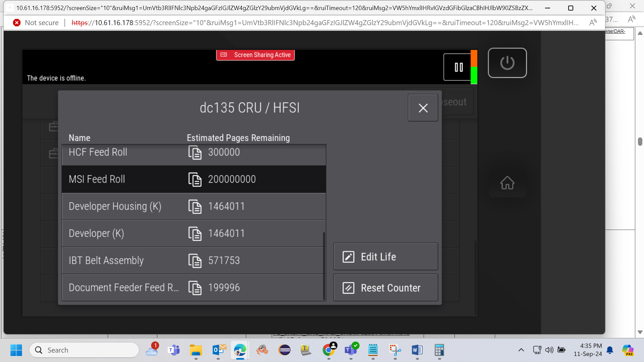644x362 pixels.
Task: Pause the screen sharing session
Action: click(459, 67)
